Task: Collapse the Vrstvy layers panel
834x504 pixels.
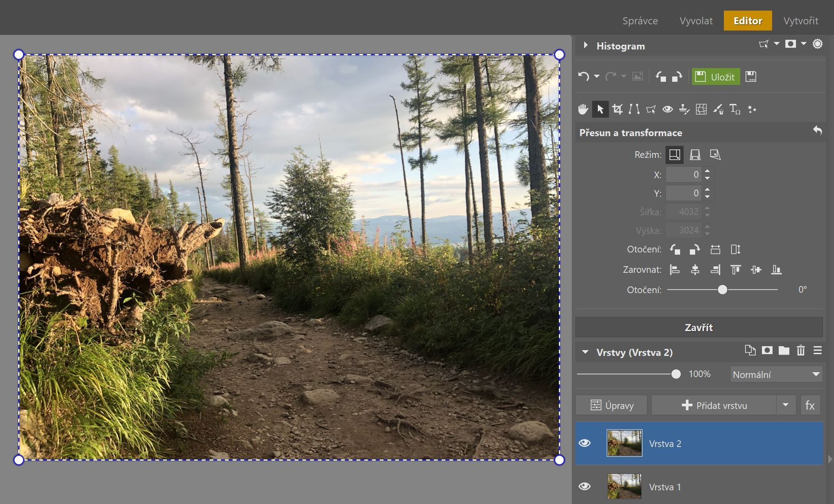Action: tap(585, 352)
